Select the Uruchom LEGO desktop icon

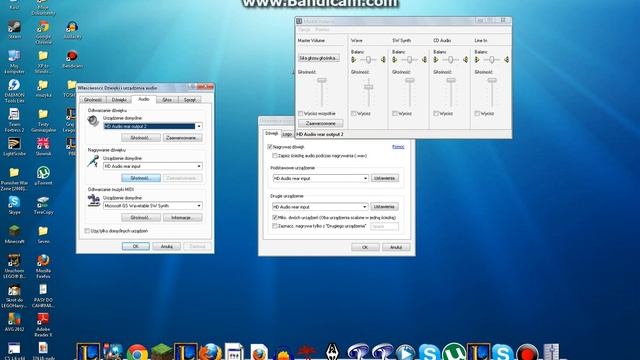[x=14, y=266]
